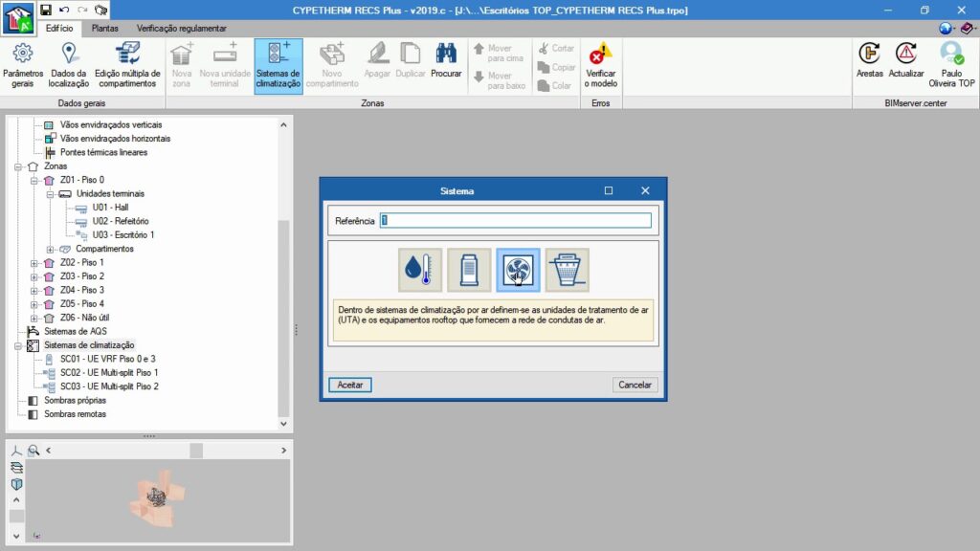Image resolution: width=980 pixels, height=551 pixels.
Task: Open the Verificação regulamentar tab
Action: point(182,29)
